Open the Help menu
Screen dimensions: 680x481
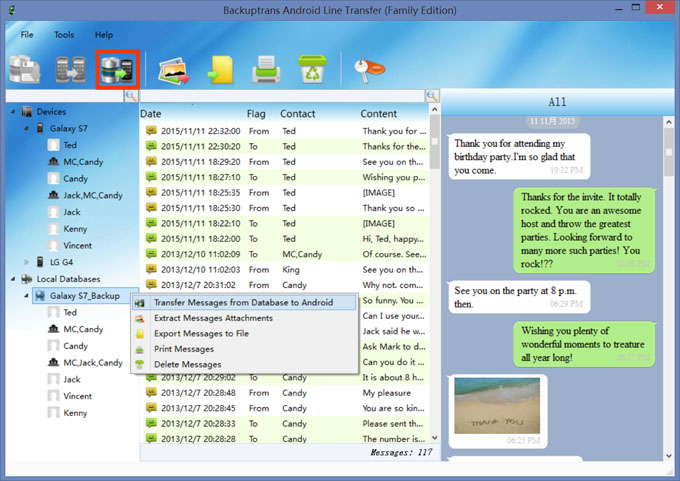pyautogui.click(x=104, y=35)
